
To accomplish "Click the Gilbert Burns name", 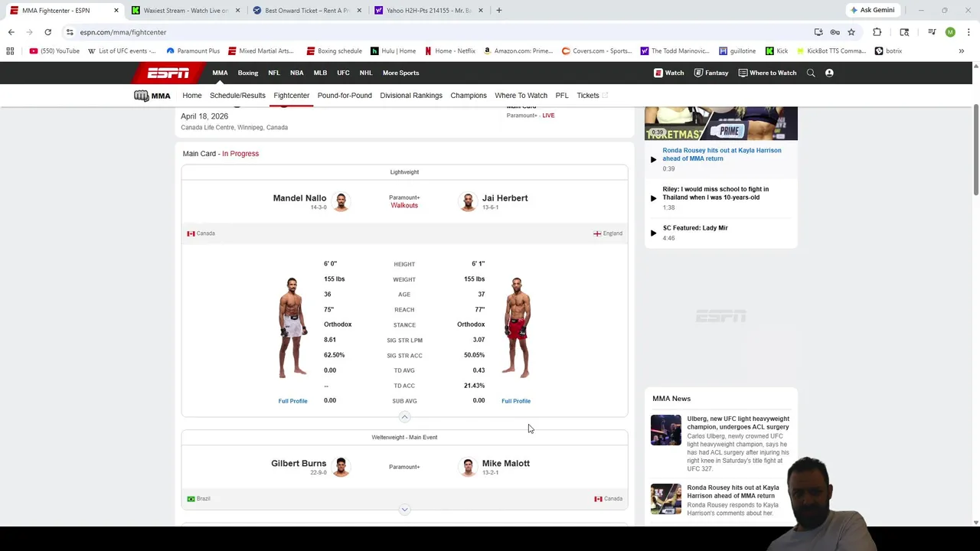I will [x=299, y=464].
